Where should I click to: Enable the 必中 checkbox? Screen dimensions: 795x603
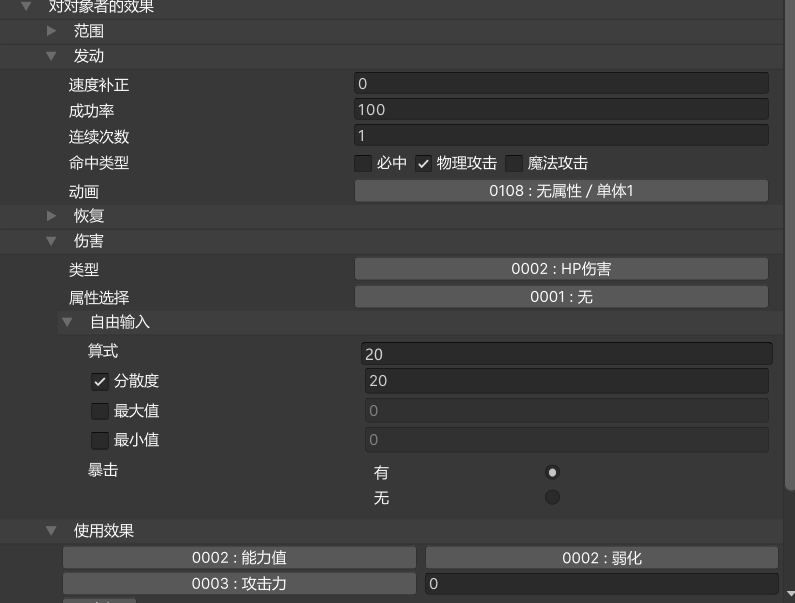pos(363,163)
